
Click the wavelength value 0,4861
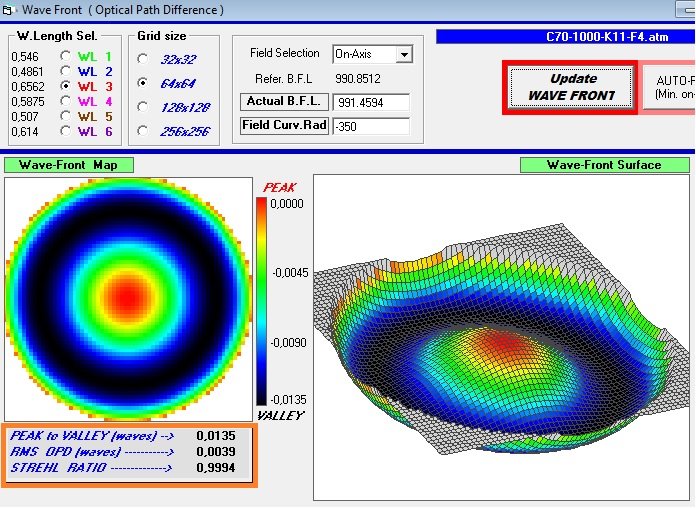[x=28, y=71]
